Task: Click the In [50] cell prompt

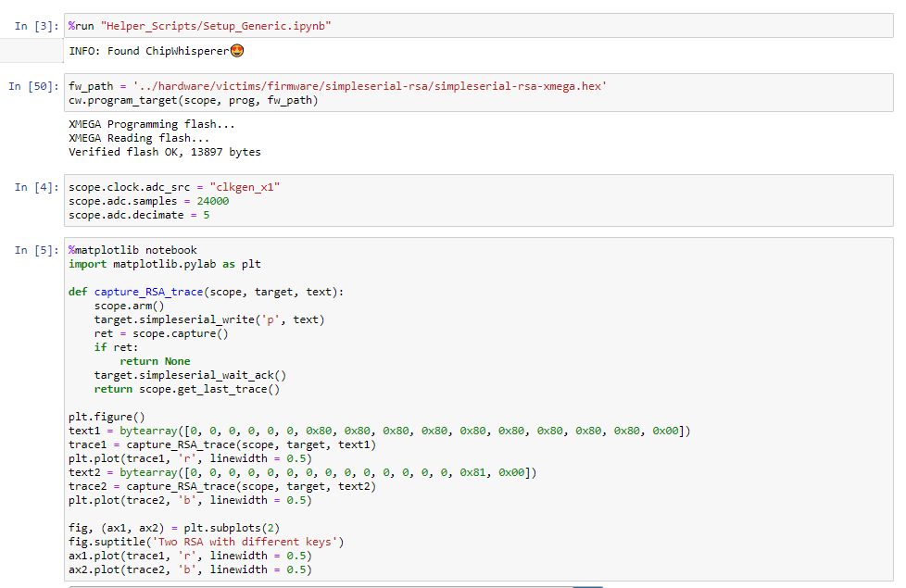Action: [x=33, y=86]
